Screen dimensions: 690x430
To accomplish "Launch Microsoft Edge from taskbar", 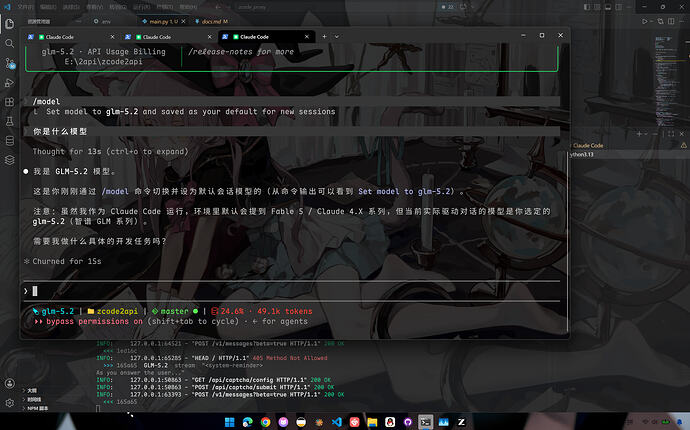I will (x=248, y=422).
